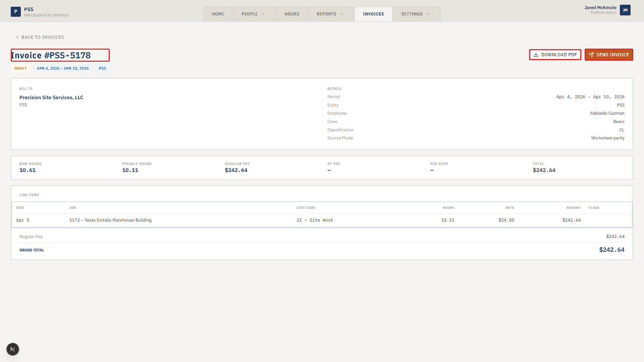The image size is (644, 362).
Task: Click the 5172 Texas Installs Warehouse Building job
Action: [110, 220]
